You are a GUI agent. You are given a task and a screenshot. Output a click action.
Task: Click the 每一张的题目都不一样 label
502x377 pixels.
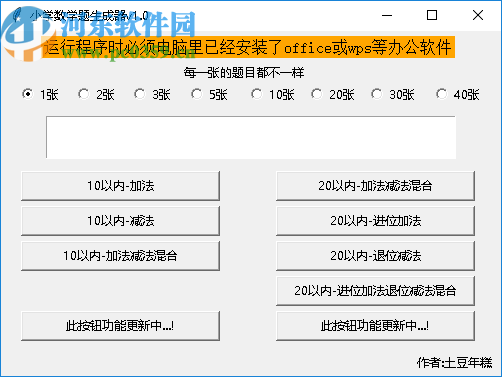pos(244,73)
